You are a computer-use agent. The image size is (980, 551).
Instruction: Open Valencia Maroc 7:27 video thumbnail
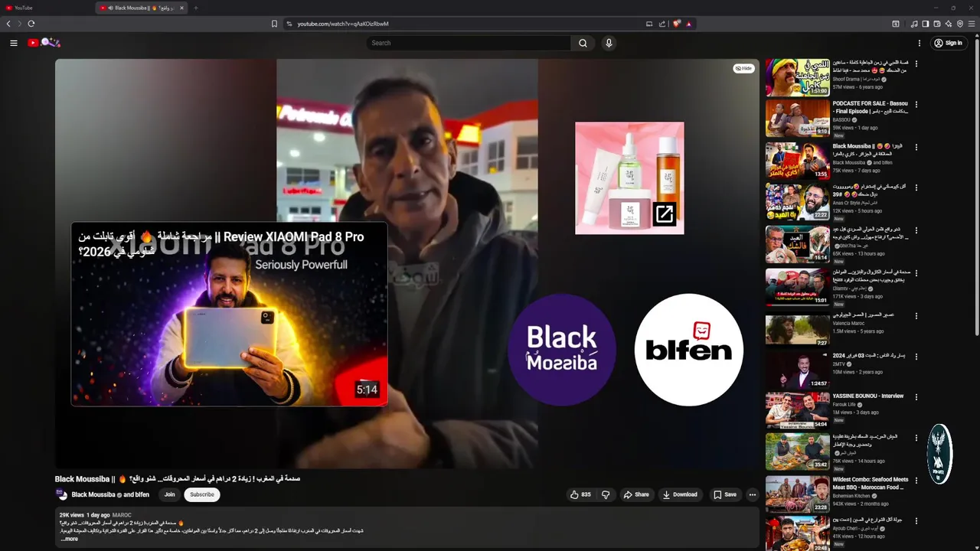[x=797, y=329]
